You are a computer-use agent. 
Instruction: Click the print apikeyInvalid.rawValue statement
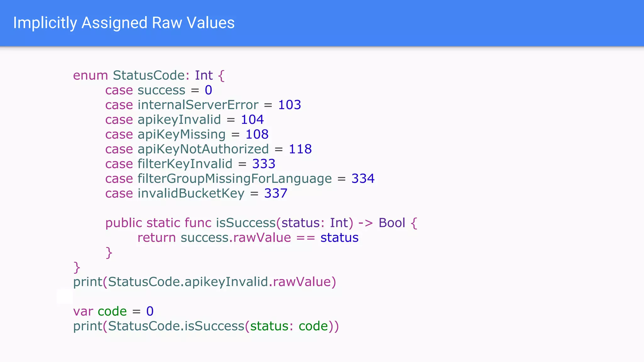[x=204, y=282]
